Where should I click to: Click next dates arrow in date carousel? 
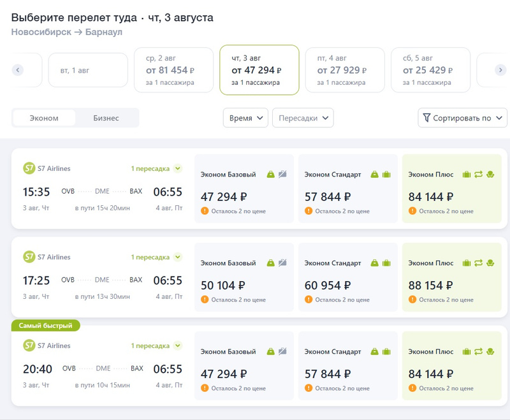500,70
